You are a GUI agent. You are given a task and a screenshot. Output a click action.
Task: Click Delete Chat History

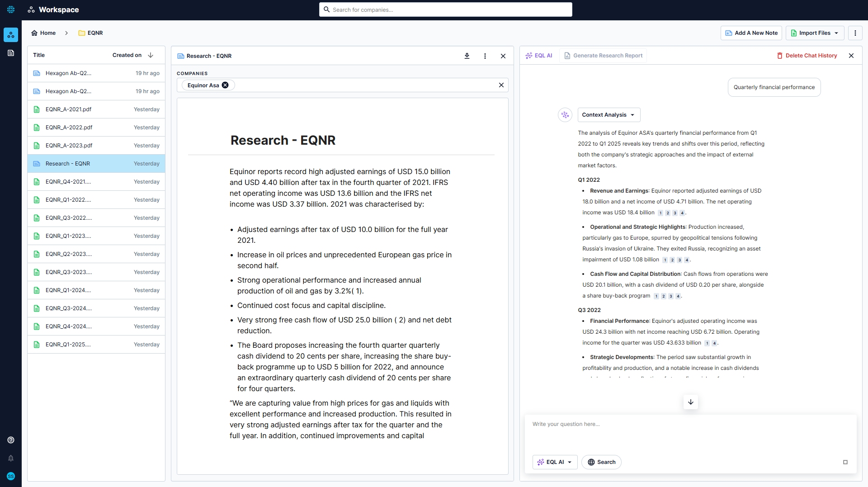coord(807,56)
